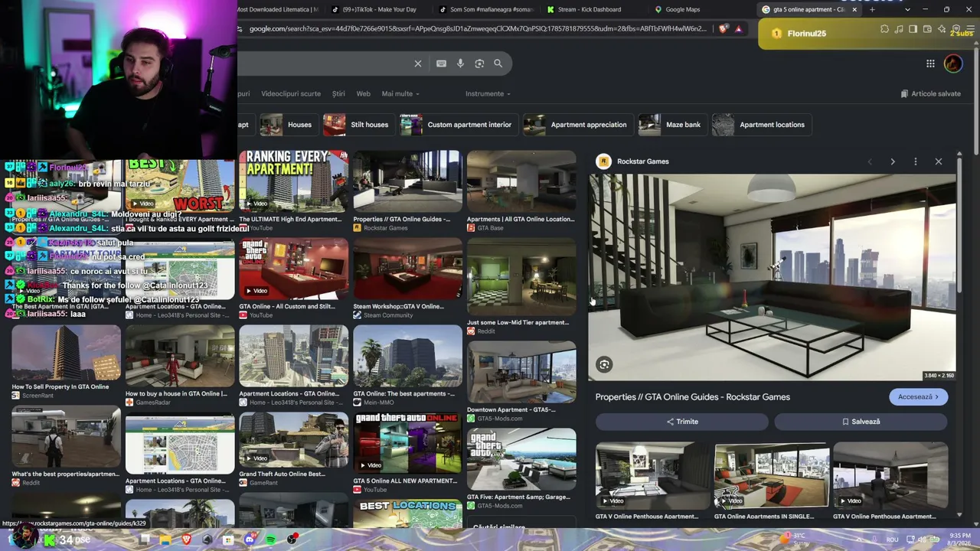This screenshot has width=980, height=551.
Task: Open Google Lens image search
Action: pyautogui.click(x=479, y=64)
